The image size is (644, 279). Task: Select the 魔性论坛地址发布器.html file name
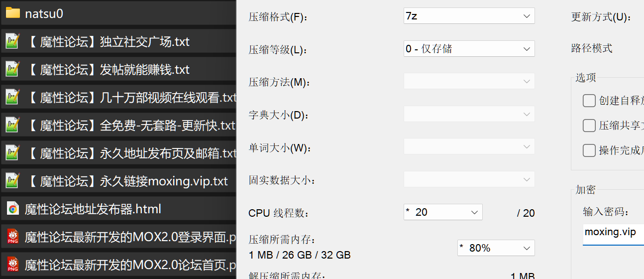coord(93,209)
